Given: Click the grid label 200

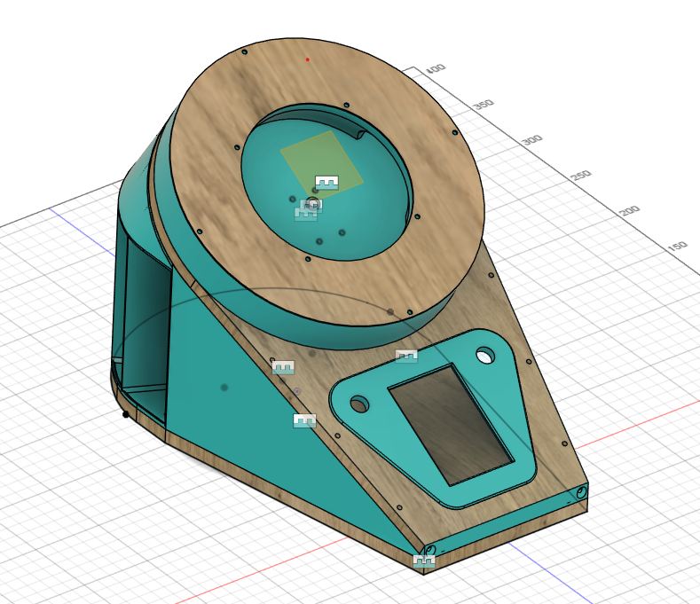Looking at the screenshot, I should coord(630,210).
